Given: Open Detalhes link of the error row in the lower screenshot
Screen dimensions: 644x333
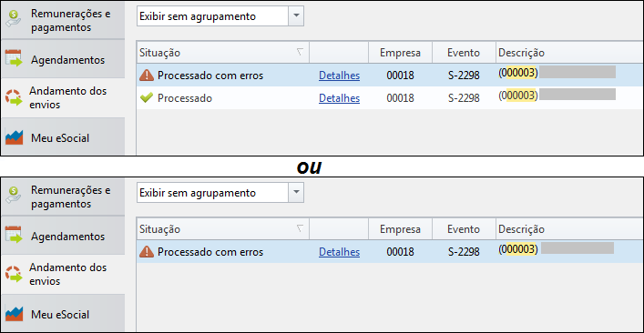Looking at the screenshot, I should tap(339, 252).
